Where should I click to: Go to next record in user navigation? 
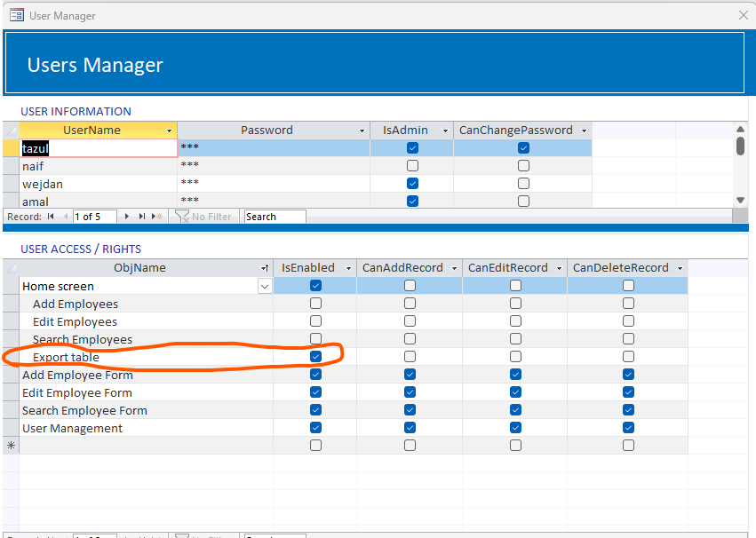pyautogui.click(x=128, y=217)
